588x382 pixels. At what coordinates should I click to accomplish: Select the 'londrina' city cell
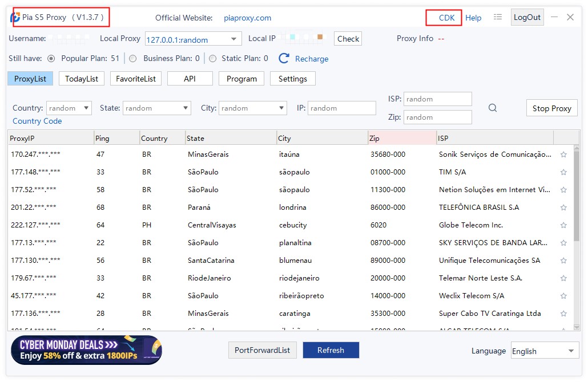[x=292, y=207]
